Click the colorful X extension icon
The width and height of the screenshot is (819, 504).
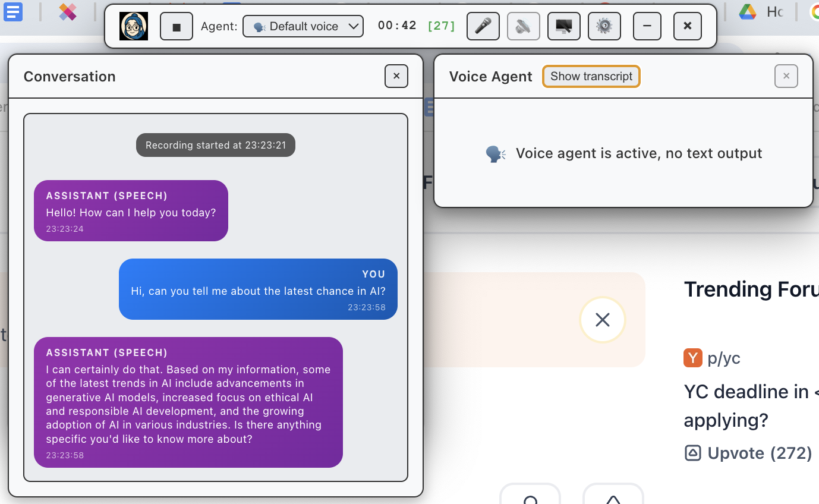(x=67, y=13)
